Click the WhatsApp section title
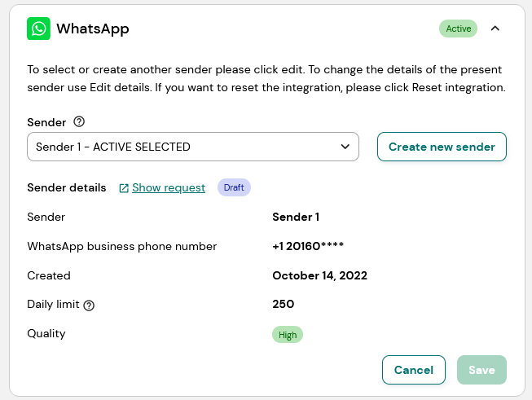This screenshot has height=400, width=532. point(93,29)
